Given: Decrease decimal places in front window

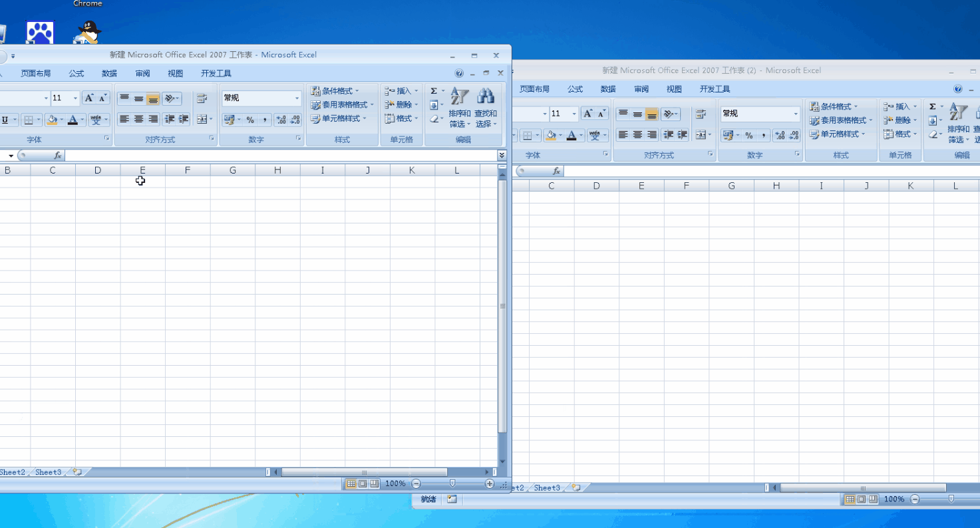Looking at the screenshot, I should point(295,120).
